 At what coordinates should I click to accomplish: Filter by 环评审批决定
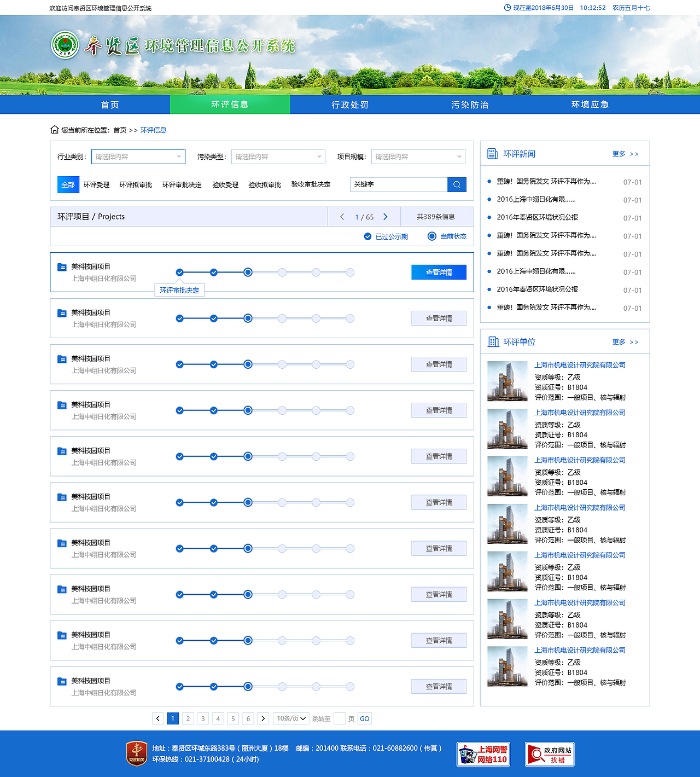pyautogui.click(x=182, y=185)
